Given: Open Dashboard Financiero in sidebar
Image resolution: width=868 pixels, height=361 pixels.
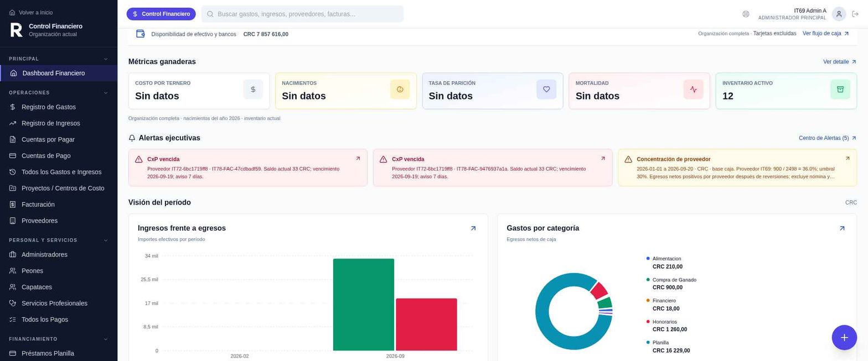Looking at the screenshot, I should (x=59, y=73).
